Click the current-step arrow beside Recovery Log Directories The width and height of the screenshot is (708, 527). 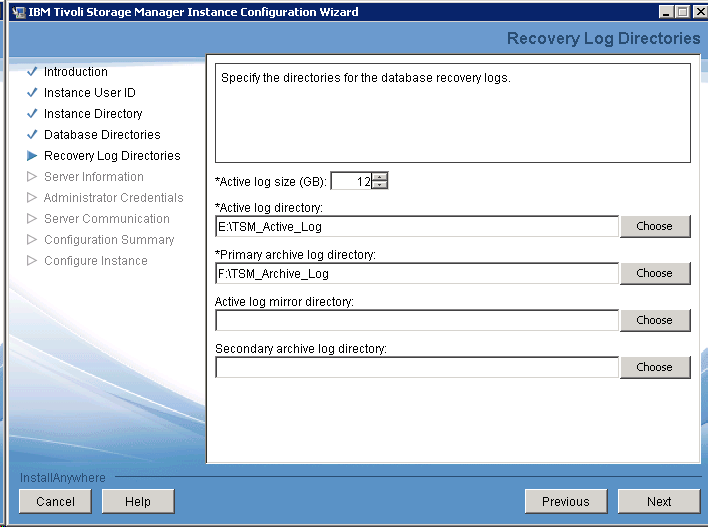[x=32, y=156]
